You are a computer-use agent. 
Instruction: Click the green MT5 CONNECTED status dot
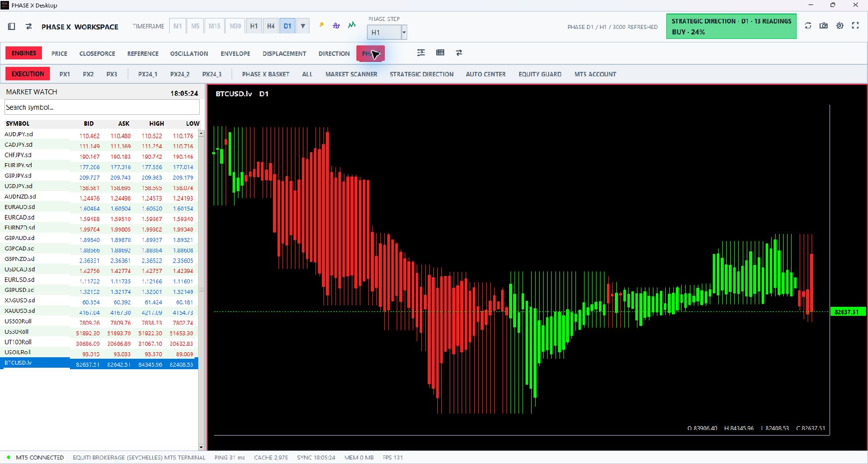click(8, 458)
